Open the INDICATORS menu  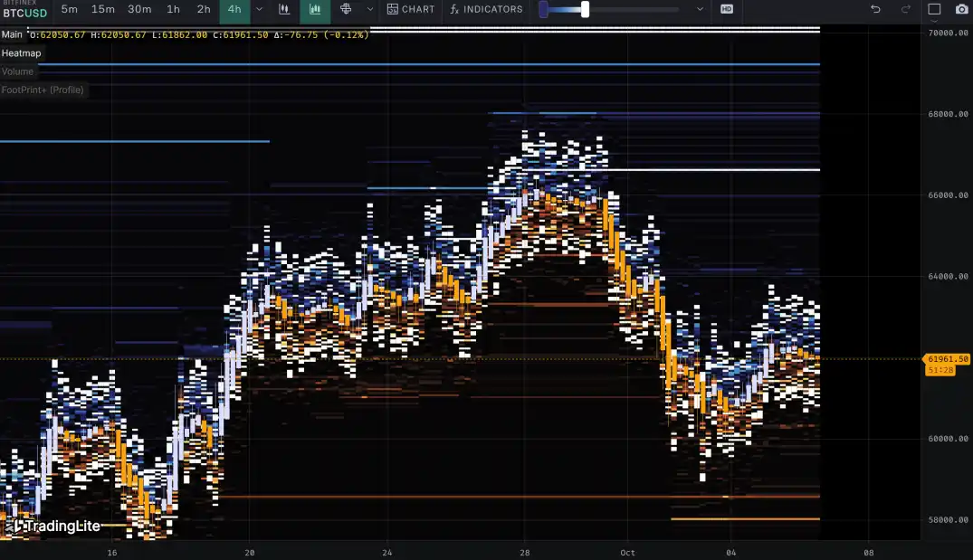click(486, 9)
